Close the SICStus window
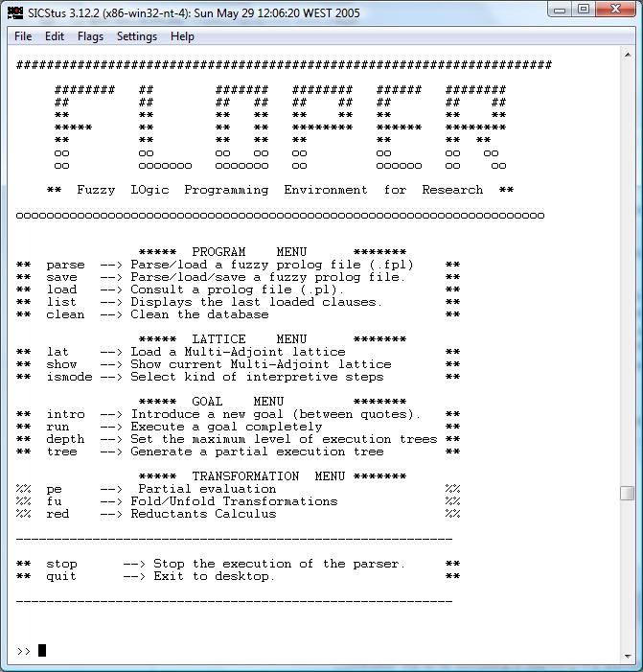The height and width of the screenshot is (672, 643). point(615,10)
